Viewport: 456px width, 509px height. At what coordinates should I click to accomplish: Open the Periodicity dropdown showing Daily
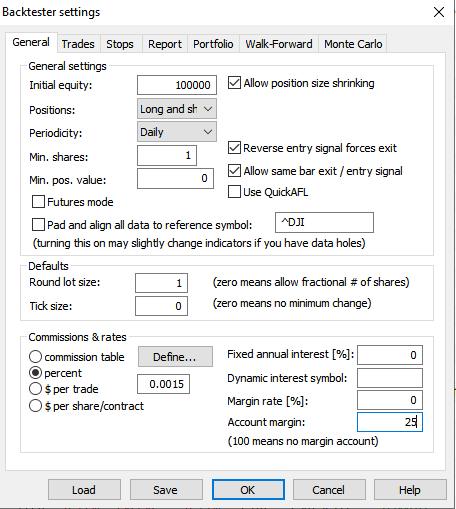(x=177, y=132)
